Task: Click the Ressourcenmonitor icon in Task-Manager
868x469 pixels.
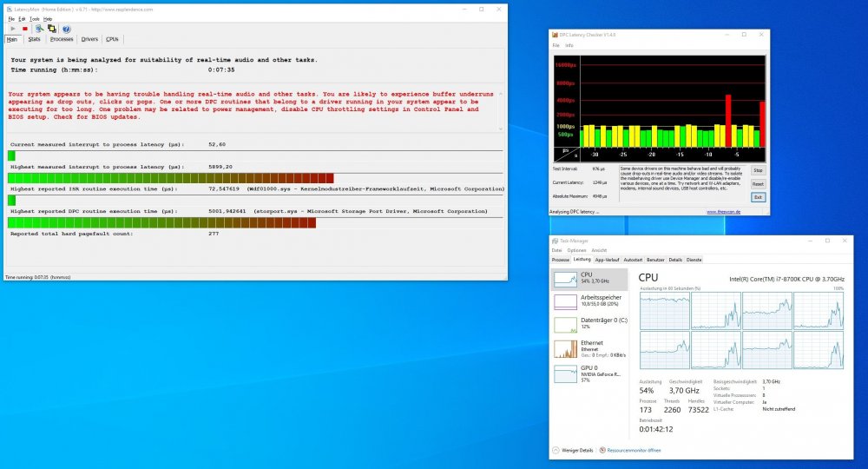Action: click(603, 450)
